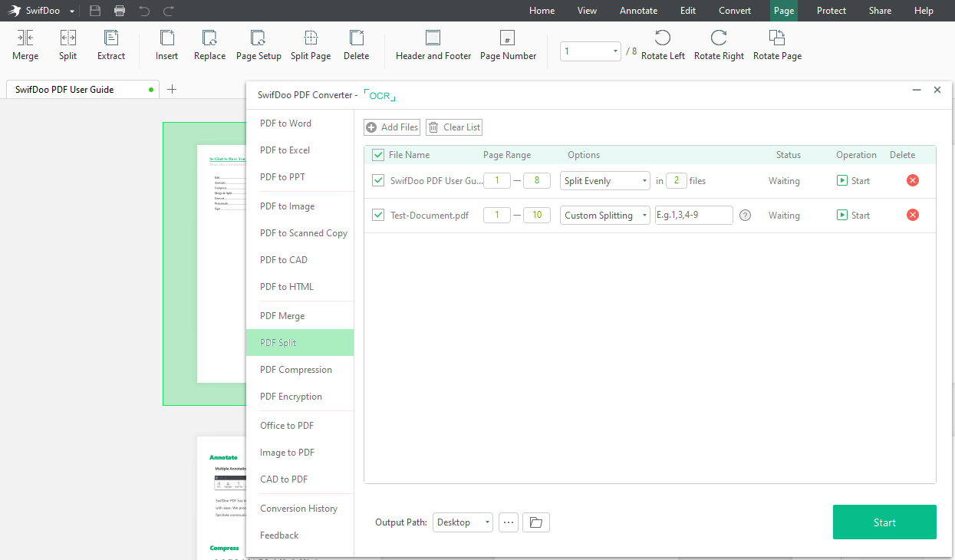Click the custom splitting range input field
This screenshot has width=955, height=560.
click(x=694, y=216)
